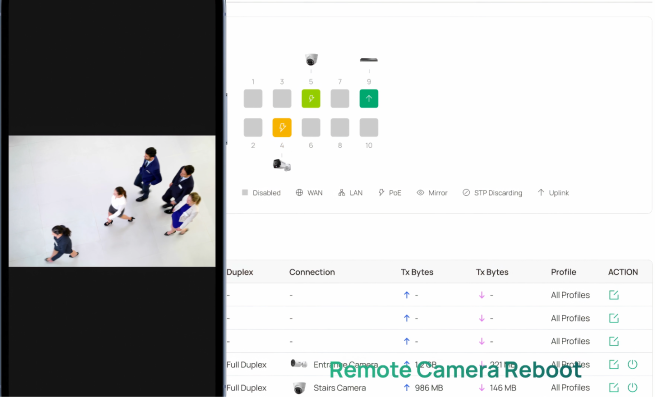Click the 146 MB download value

coord(503,388)
